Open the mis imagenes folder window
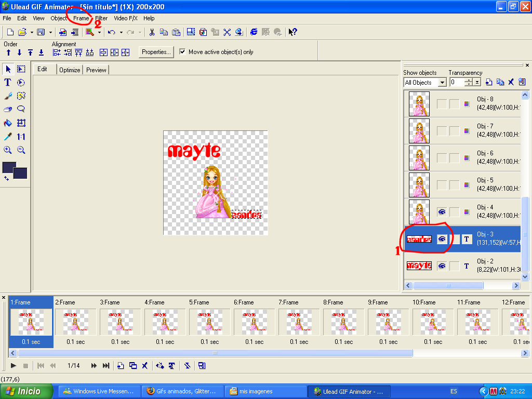This screenshot has height=399, width=532. pos(266,391)
